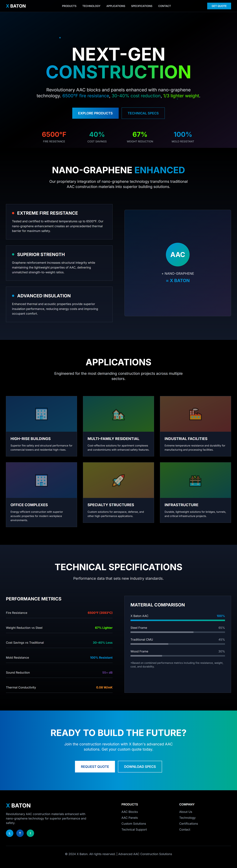
Task: Click the L social icon in the footer
Action: click(x=9, y=833)
